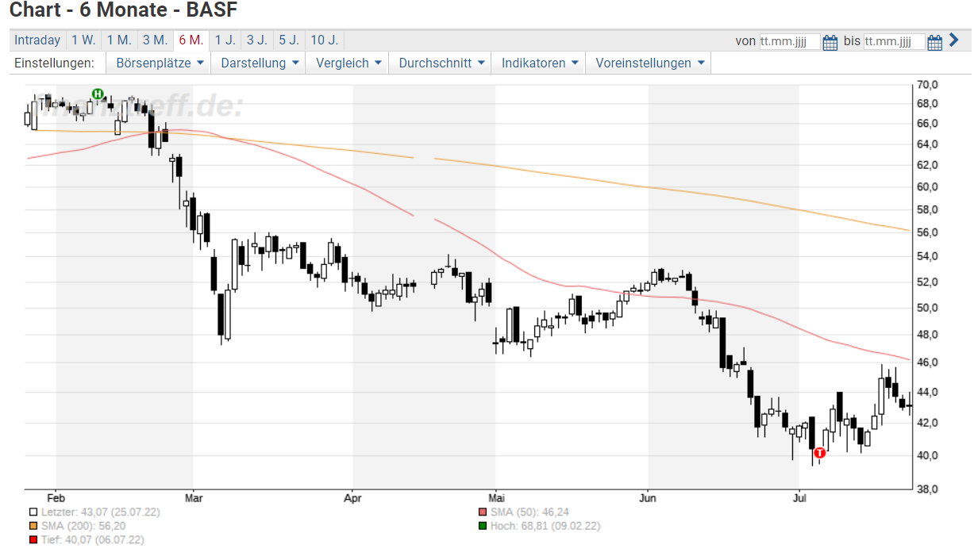Select the 5 J. time range tab
The width and height of the screenshot is (974, 560).
click(x=289, y=40)
